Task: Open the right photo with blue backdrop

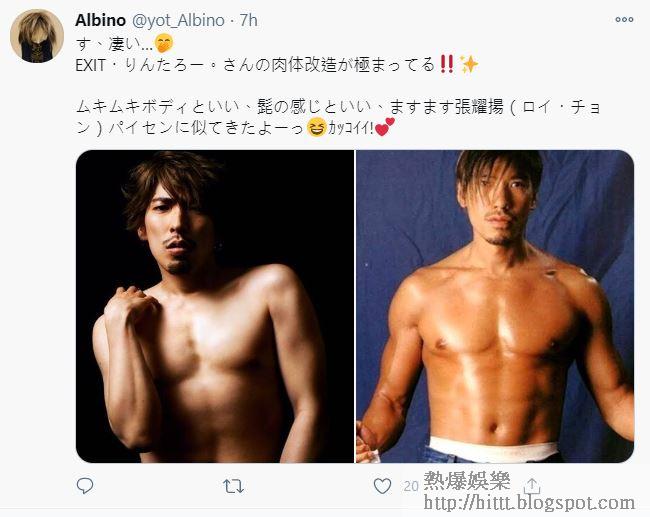Action: [495, 306]
